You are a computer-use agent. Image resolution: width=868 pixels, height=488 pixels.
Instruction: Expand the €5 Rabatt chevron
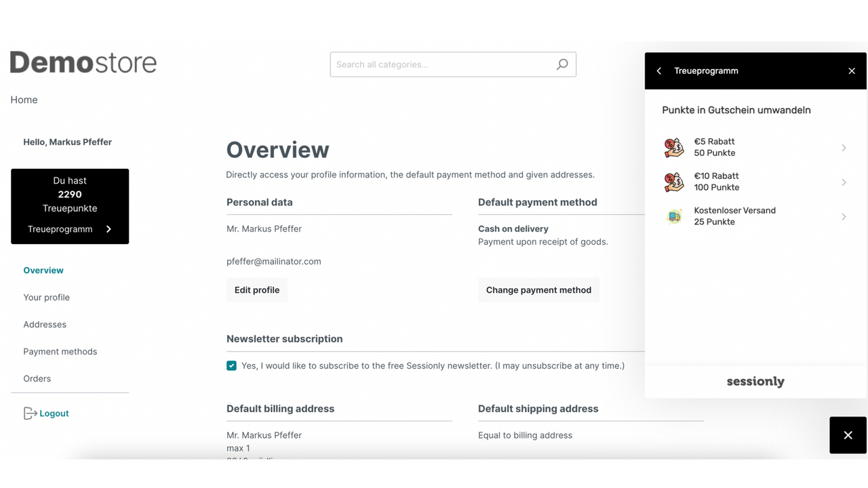coord(844,148)
